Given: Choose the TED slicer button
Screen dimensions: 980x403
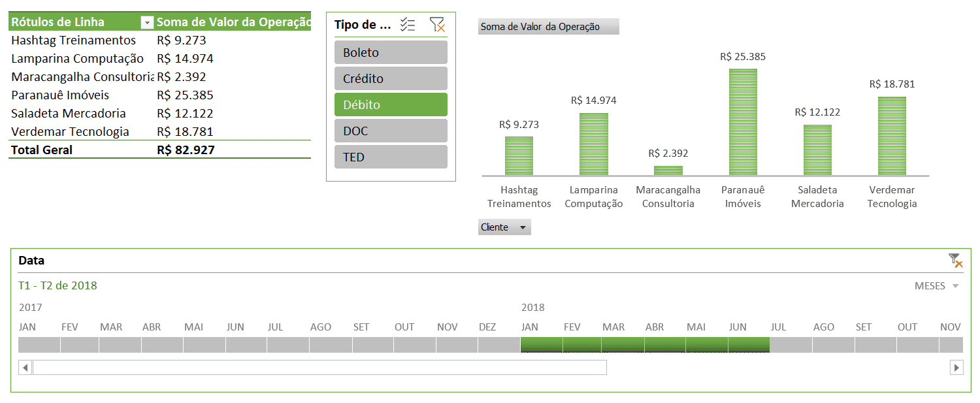Looking at the screenshot, I should click(391, 157).
